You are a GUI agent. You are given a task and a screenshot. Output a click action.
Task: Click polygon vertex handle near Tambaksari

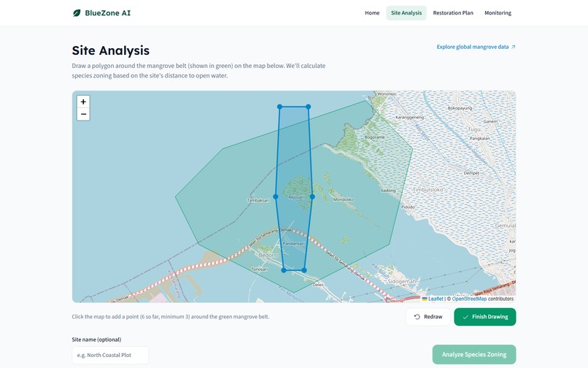pyautogui.click(x=276, y=196)
